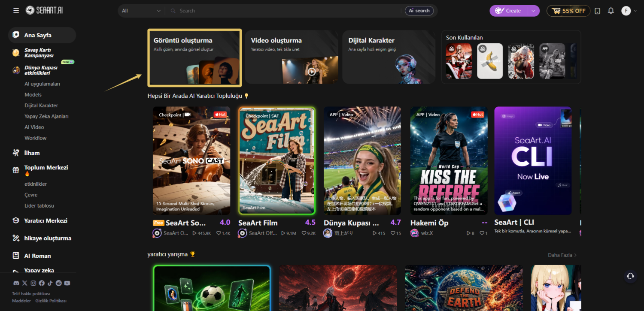This screenshot has width=644, height=311.
Task: Open the Daha Fazla link
Action: click(562, 255)
